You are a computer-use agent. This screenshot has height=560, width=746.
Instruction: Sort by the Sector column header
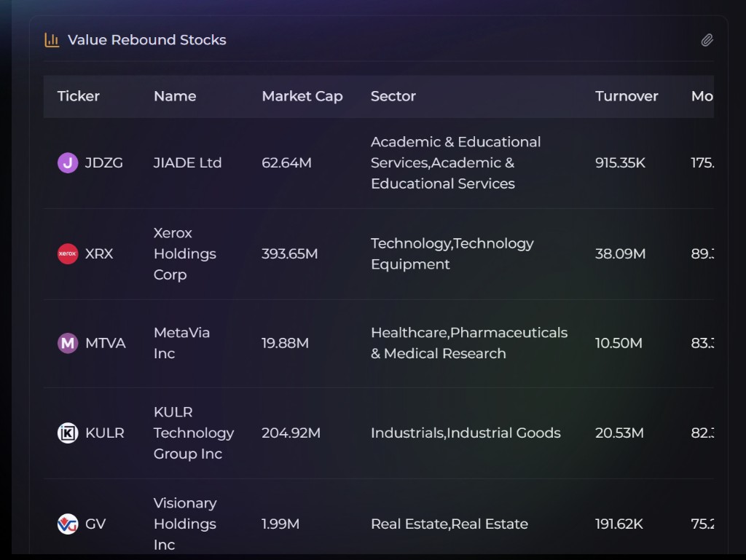click(393, 96)
